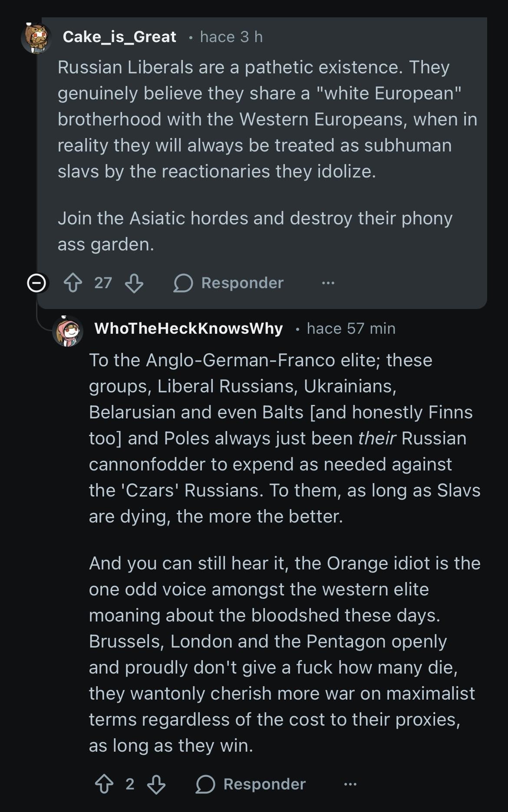This screenshot has width=508, height=812.
Task: Upvote the Cake_is_Great comment
Action: click(x=73, y=283)
